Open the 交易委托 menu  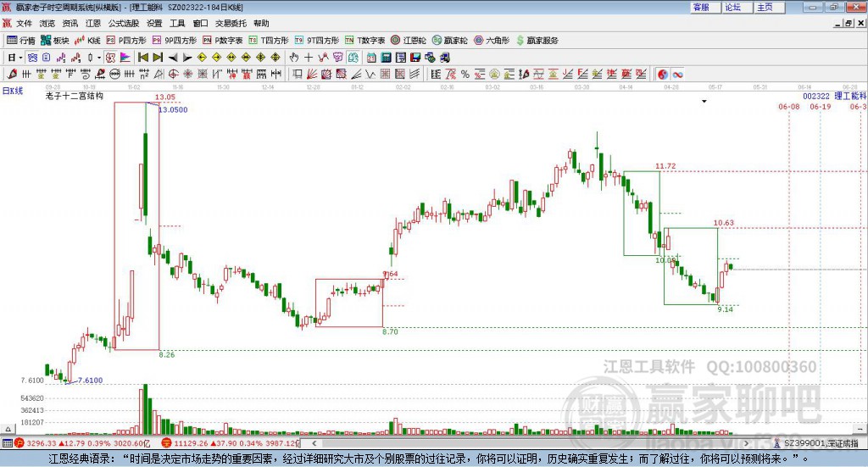(x=231, y=23)
